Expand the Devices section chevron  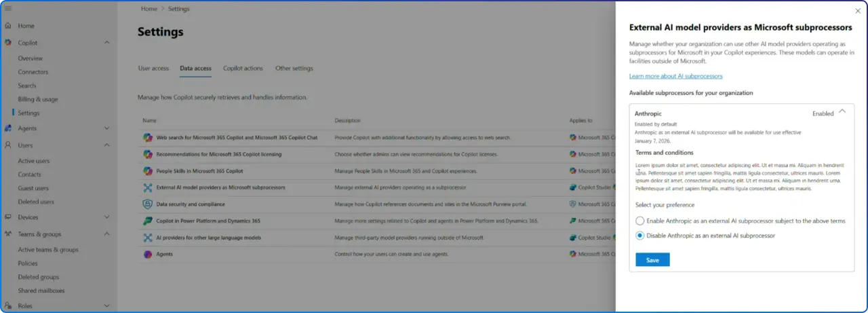click(106, 217)
